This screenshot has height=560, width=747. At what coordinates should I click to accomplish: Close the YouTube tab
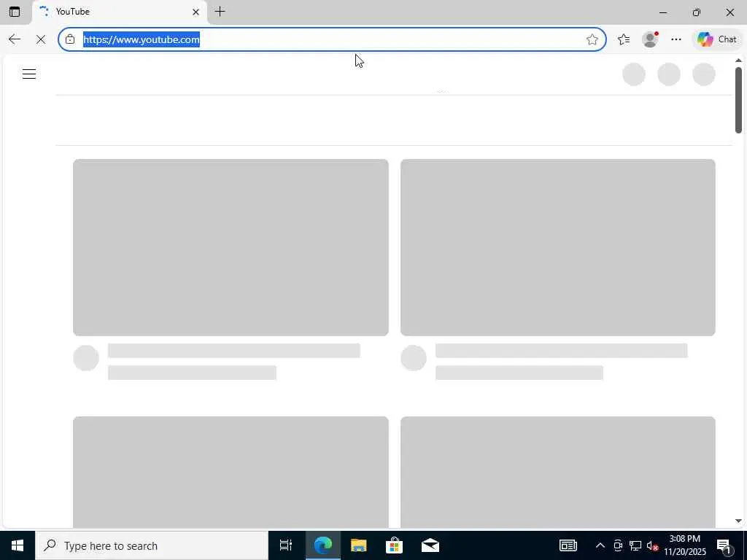(196, 12)
